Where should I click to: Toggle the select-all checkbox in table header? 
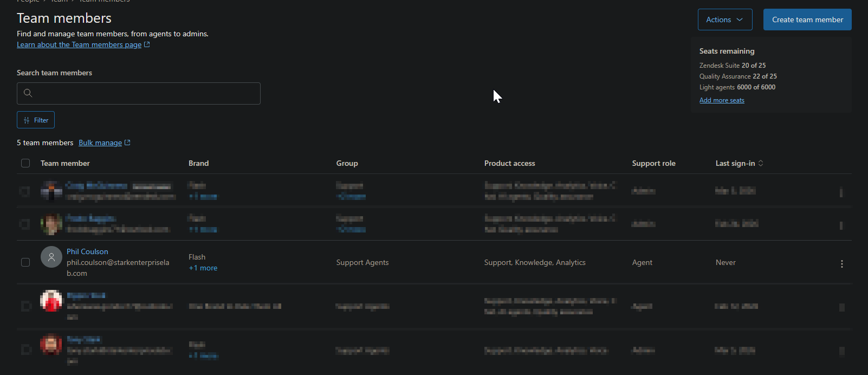coord(25,163)
